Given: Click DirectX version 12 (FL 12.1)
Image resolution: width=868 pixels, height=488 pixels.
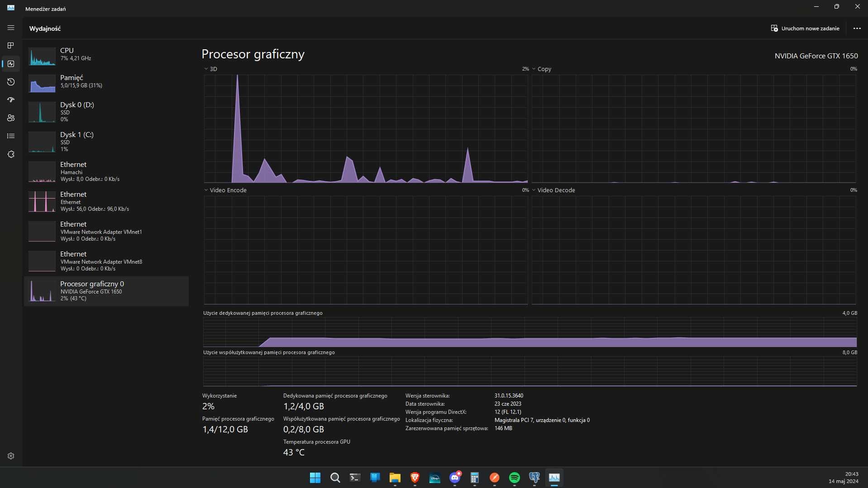Looking at the screenshot, I should (x=508, y=412).
